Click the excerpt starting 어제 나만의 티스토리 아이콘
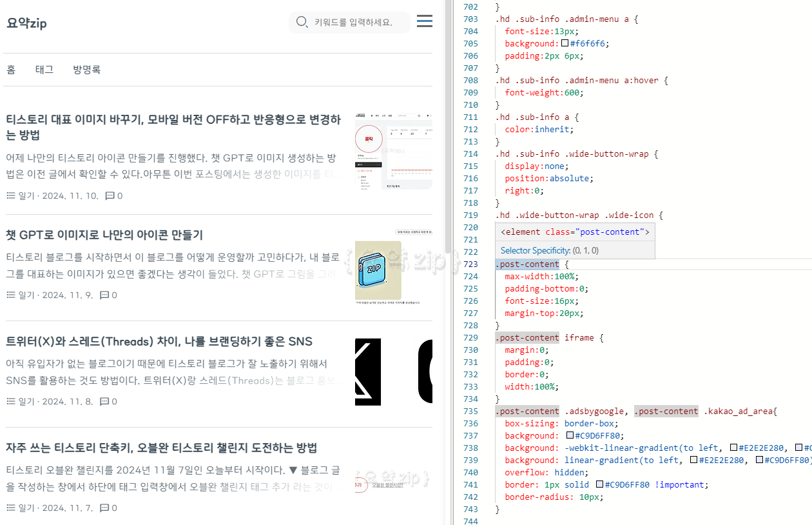 [171, 166]
